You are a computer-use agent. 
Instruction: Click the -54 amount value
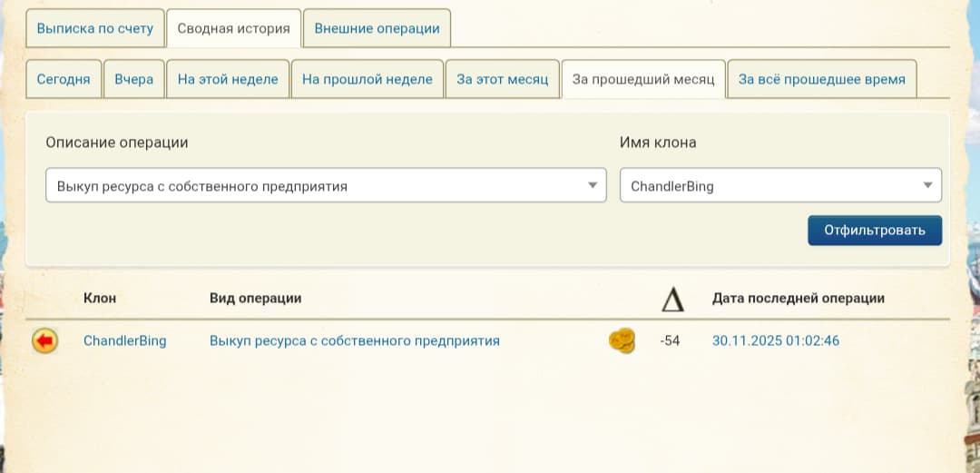coord(670,341)
